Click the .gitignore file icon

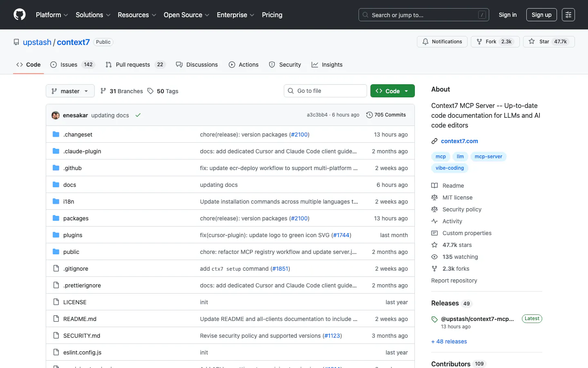pos(56,269)
